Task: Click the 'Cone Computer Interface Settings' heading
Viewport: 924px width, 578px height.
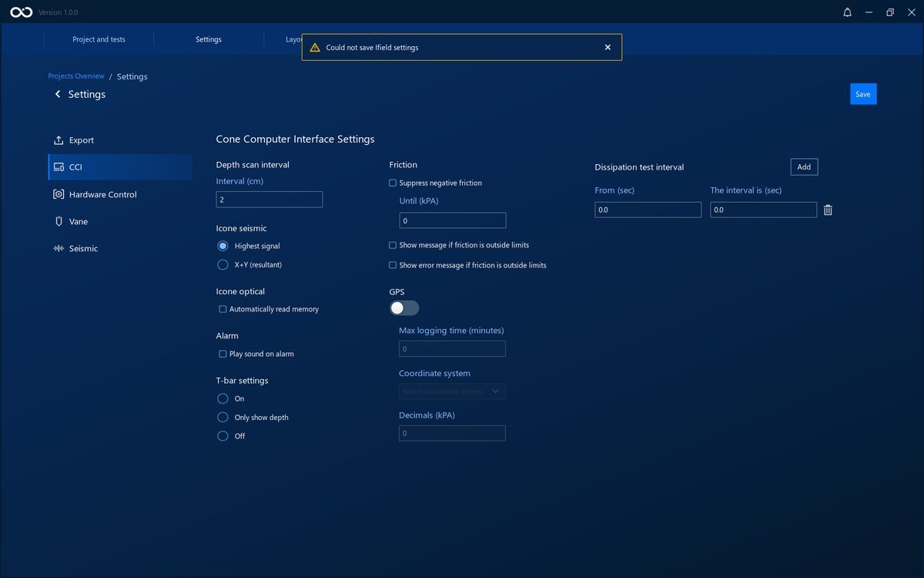Action: 295,139
